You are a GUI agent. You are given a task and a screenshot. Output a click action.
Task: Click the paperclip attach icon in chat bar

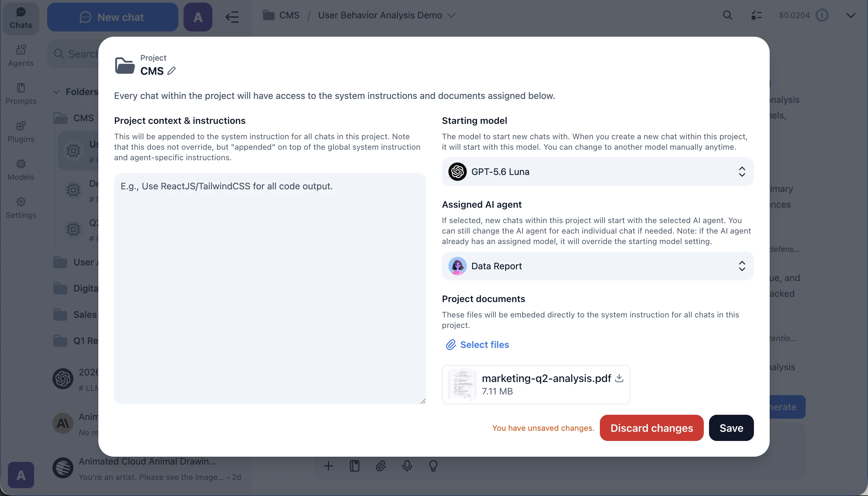(381, 466)
